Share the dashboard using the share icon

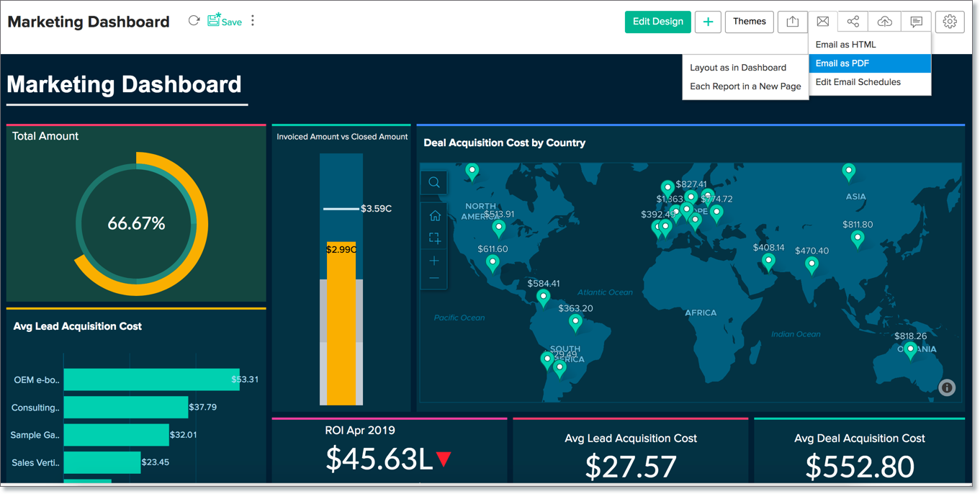(853, 22)
